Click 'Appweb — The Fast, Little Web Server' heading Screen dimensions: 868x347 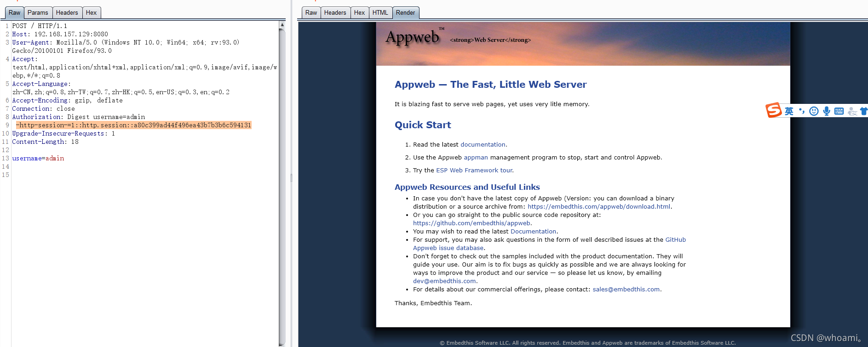coord(490,85)
